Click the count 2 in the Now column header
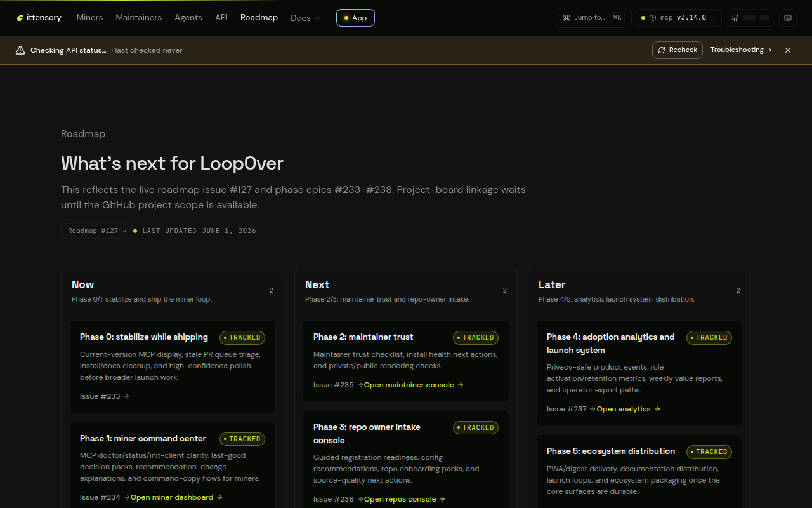This screenshot has width=812, height=508. click(x=272, y=290)
